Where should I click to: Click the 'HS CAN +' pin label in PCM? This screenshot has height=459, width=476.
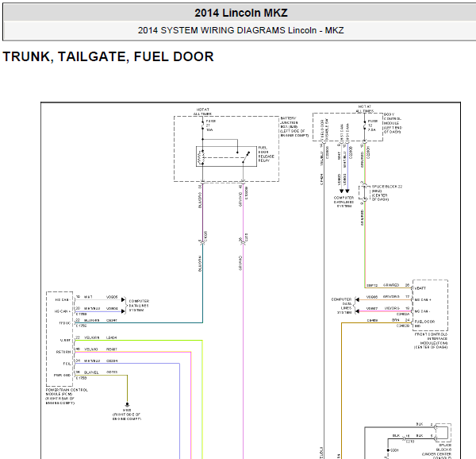[x=63, y=311]
